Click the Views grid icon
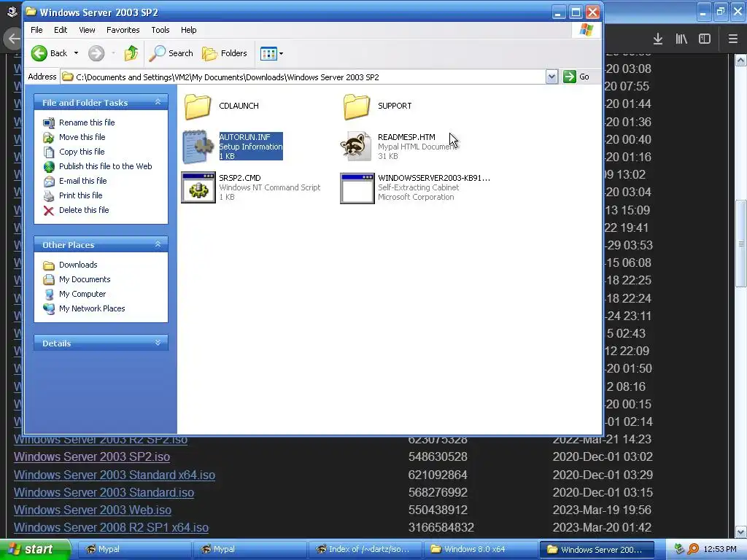Screen dimensions: 747x560 268,53
